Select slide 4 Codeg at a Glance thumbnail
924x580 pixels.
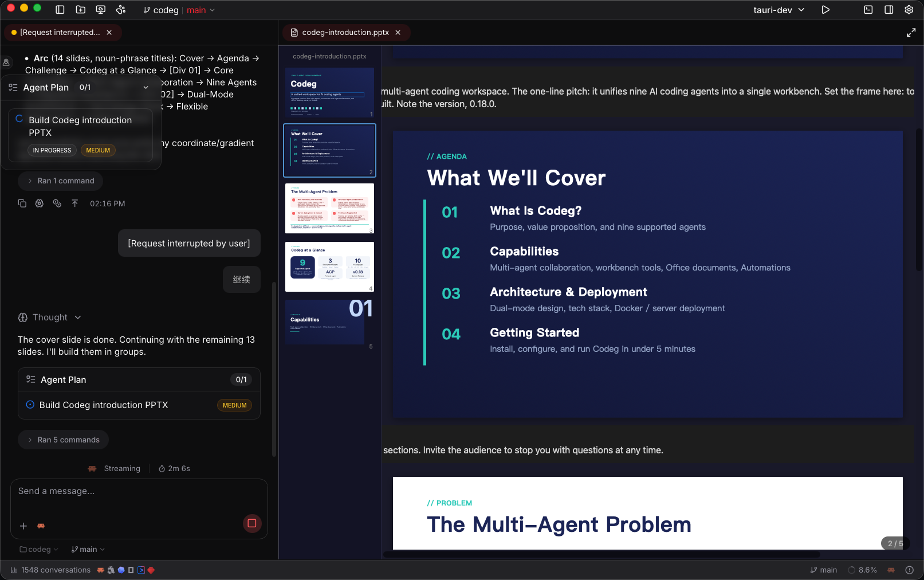tap(329, 267)
